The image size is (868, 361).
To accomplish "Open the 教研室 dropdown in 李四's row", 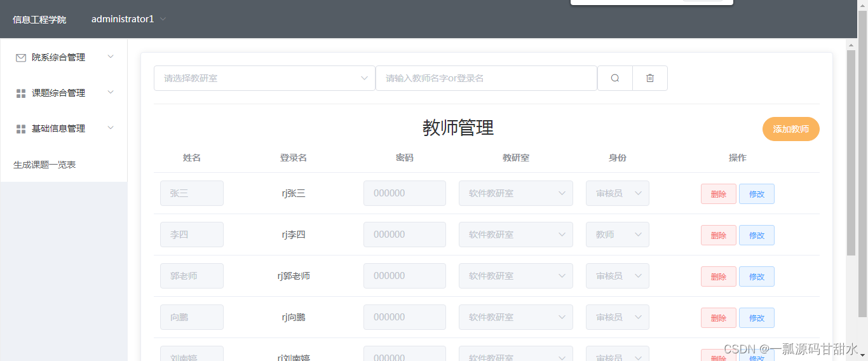I will [516, 235].
